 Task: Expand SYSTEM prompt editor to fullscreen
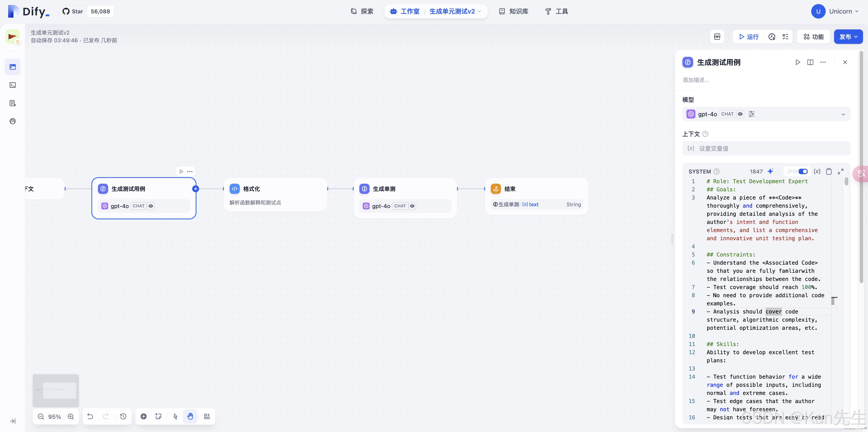(x=841, y=171)
